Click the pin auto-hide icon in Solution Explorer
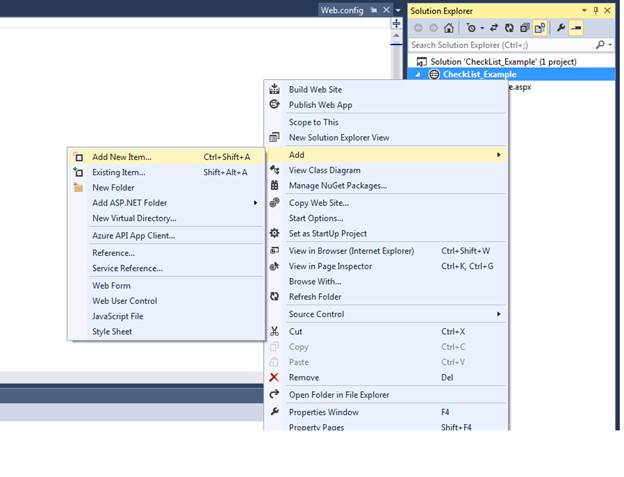 [596, 10]
